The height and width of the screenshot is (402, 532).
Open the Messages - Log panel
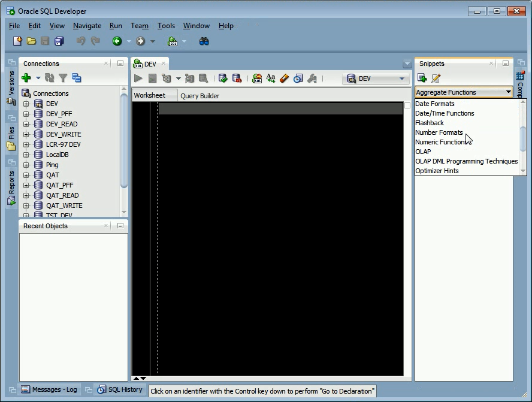pos(50,389)
